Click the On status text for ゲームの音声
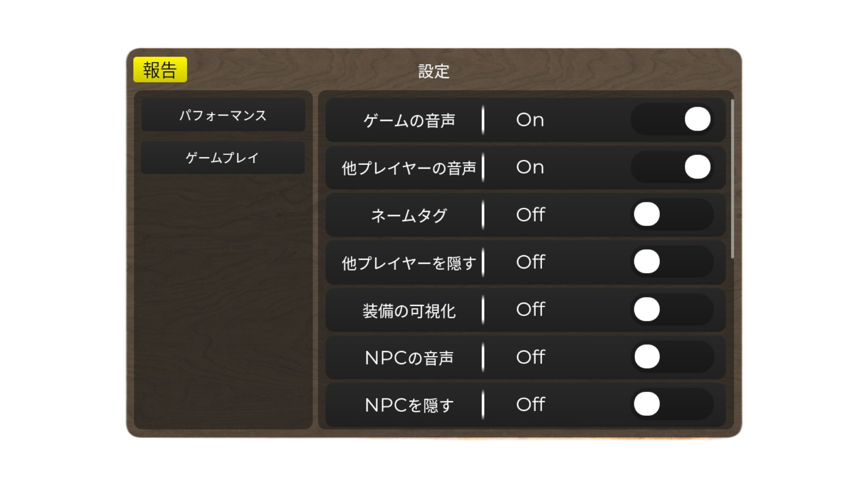Screen dimensions: 868x488 click(x=530, y=120)
